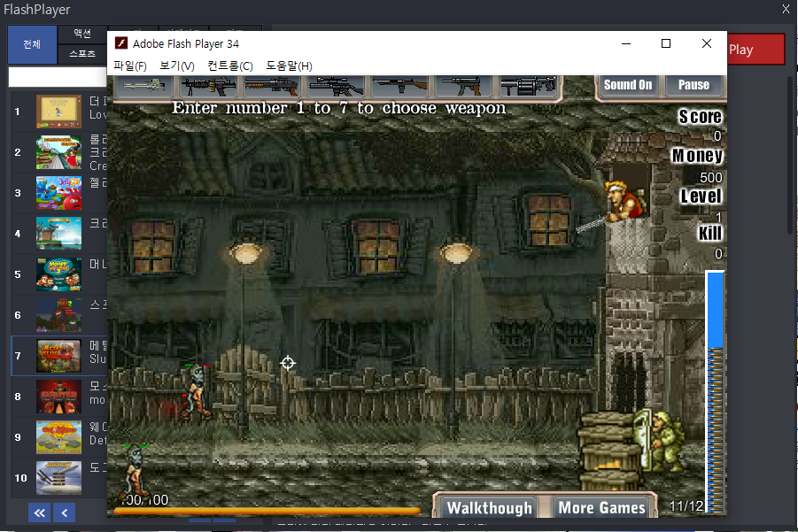Viewport: 798px width, 532px height.
Task: Shoot the zombie near the wooden gate
Action: 197,391
